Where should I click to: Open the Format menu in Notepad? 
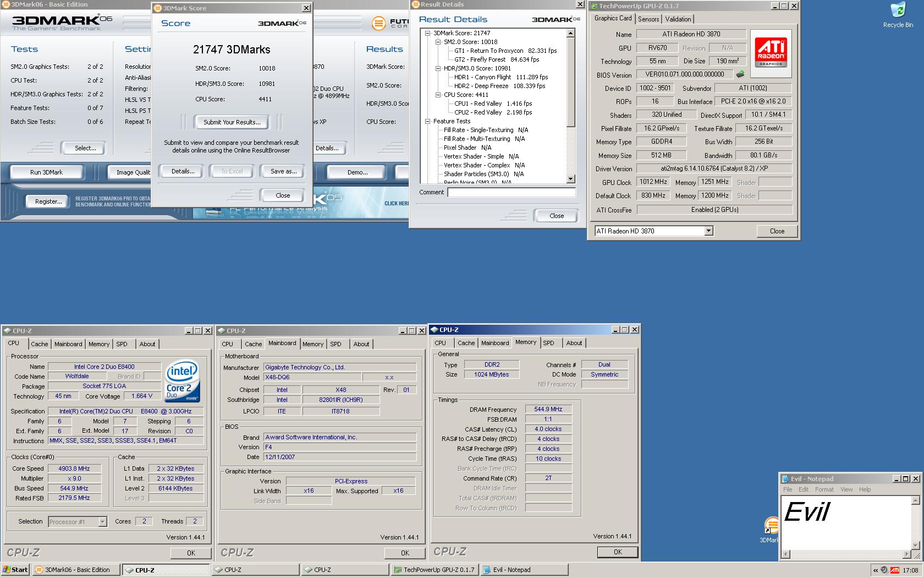point(824,489)
